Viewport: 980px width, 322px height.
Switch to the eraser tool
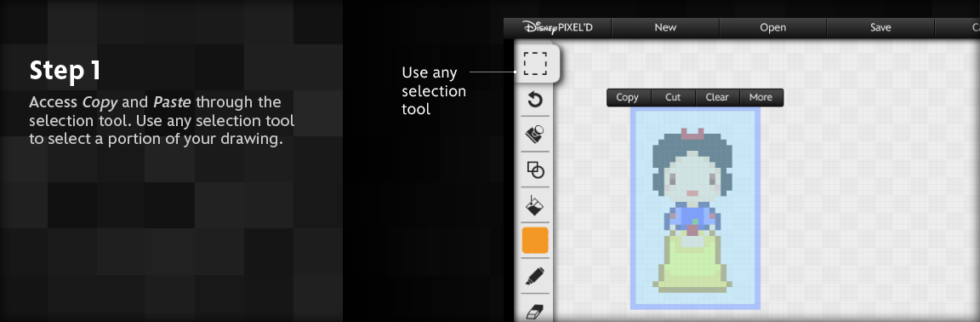[535, 311]
